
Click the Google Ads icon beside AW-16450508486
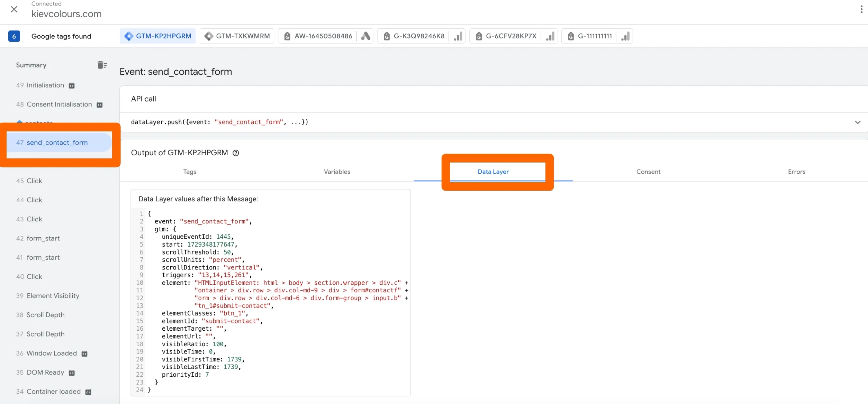[365, 36]
